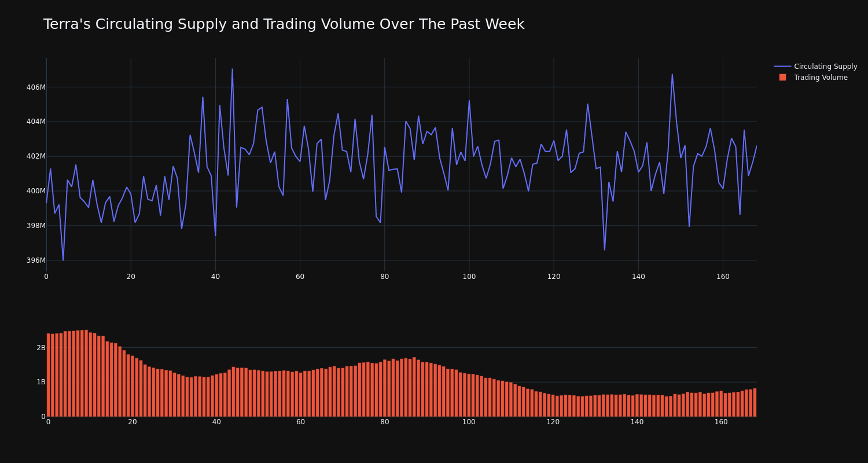Click x-axis tick 60 of supply chart
The image size is (868, 463).
[300, 277]
